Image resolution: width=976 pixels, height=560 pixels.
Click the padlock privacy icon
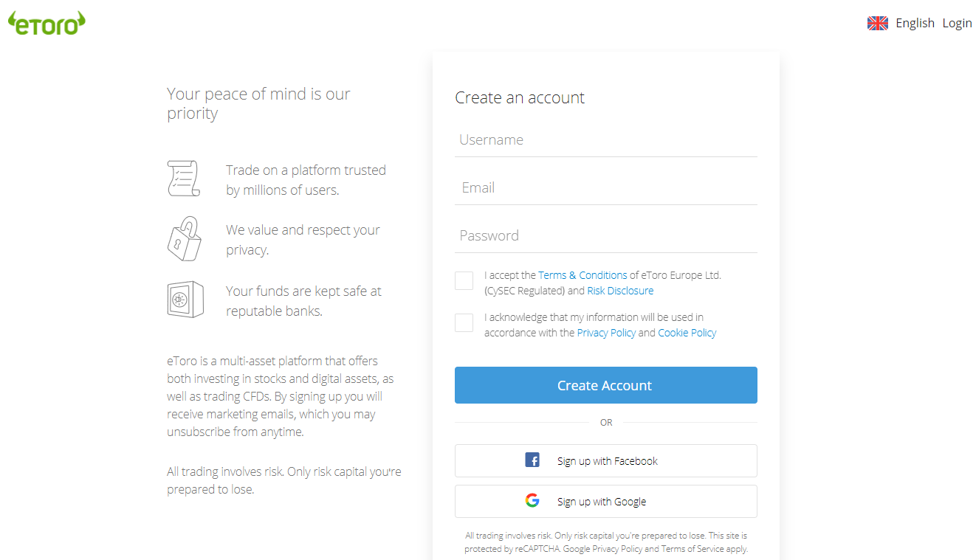[x=184, y=239]
